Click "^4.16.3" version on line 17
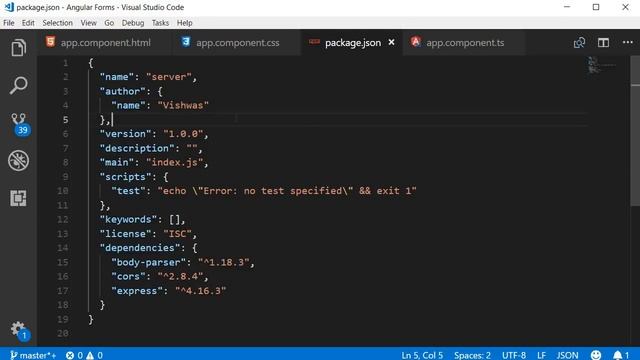This screenshot has width=640, height=360. click(200, 291)
